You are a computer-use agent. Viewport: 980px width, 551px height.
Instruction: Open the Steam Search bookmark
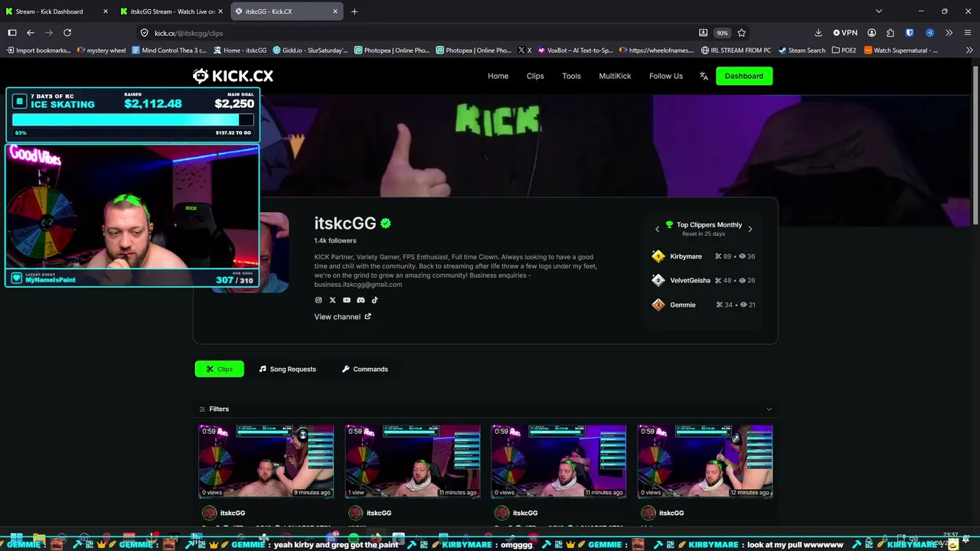802,51
